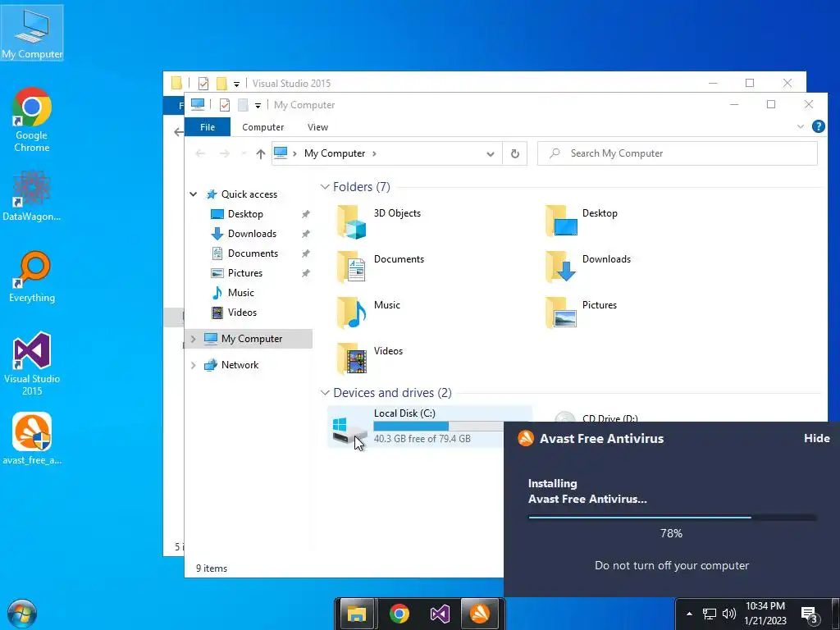Launch Google Chrome from the desktop
This screenshot has width=840, height=630.
point(32,120)
